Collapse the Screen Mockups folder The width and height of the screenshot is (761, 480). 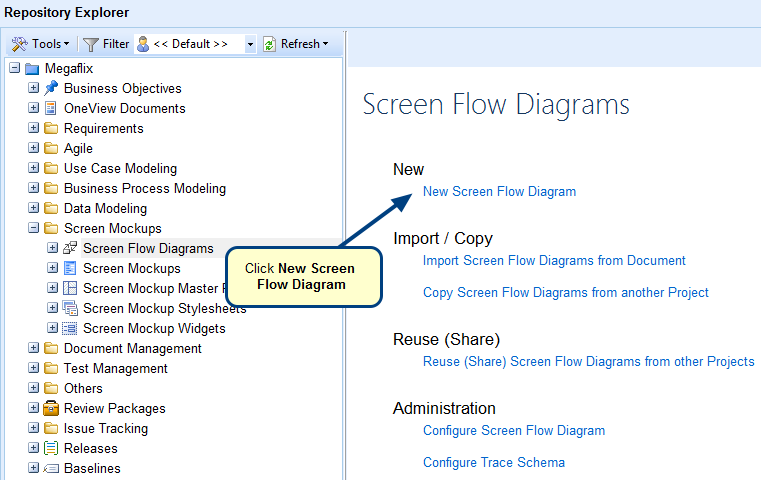click(x=33, y=228)
